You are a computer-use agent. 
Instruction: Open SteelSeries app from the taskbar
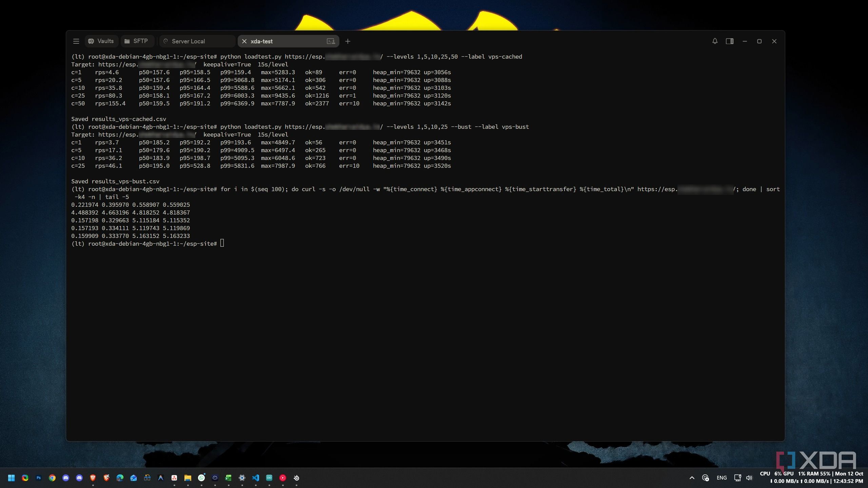(x=296, y=478)
